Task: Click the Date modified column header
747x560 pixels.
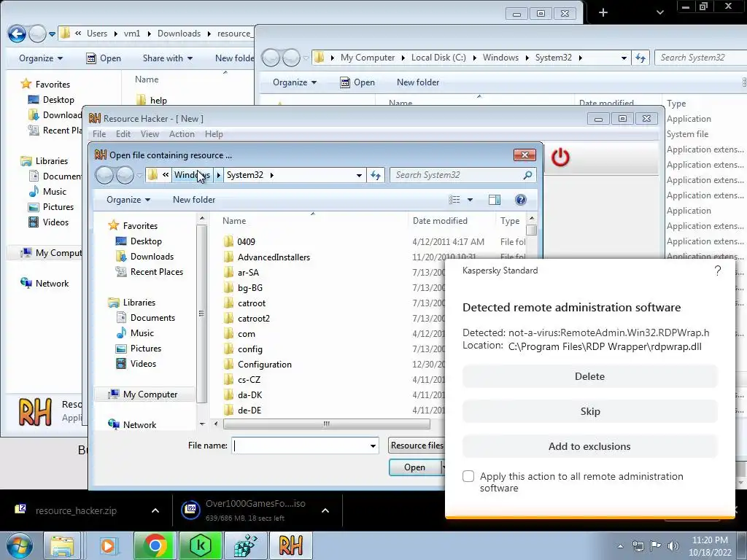Action: pyautogui.click(x=440, y=221)
